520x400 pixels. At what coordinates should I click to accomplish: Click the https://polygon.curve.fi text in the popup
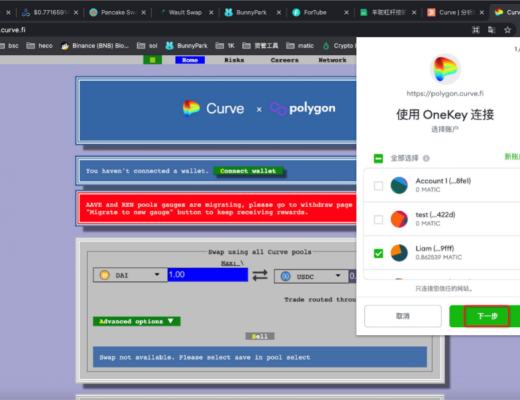(x=445, y=94)
